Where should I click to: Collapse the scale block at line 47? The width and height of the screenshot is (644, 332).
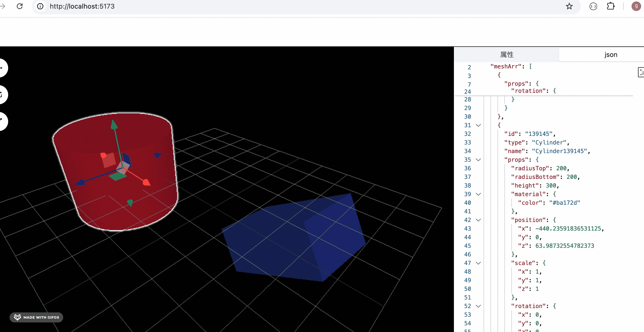pyautogui.click(x=478, y=263)
